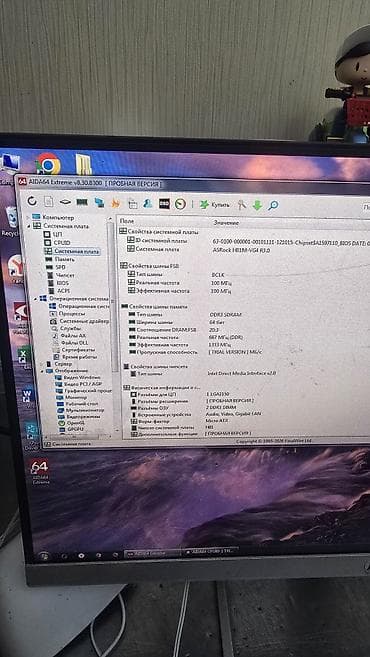This screenshot has height=657, width=370.
Task: Select Системные драйверы in the tree
Action: [80, 321]
